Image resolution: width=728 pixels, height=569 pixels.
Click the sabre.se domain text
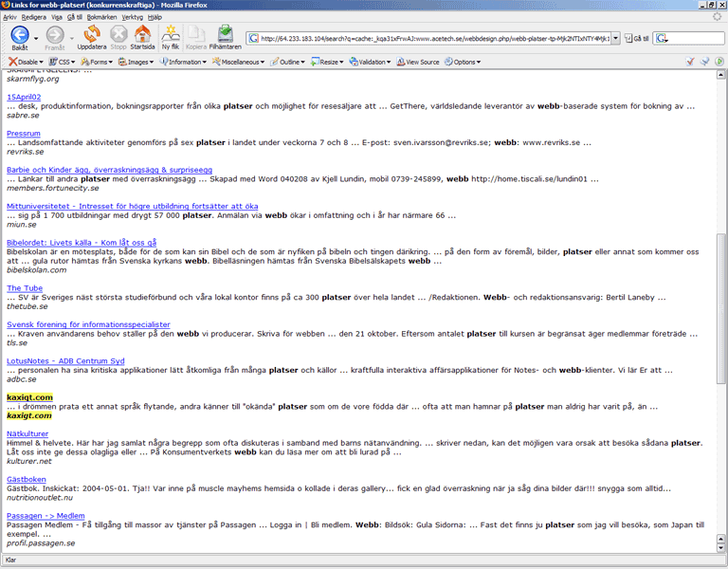coord(23,115)
